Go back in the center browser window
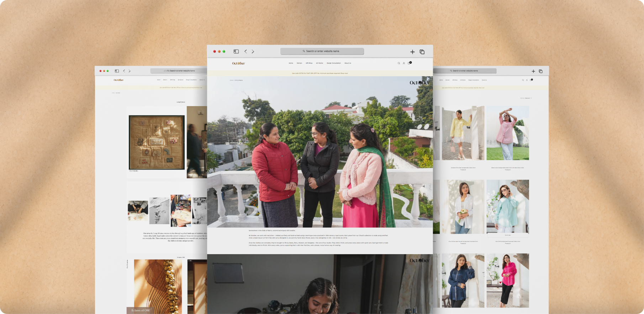 [246, 52]
